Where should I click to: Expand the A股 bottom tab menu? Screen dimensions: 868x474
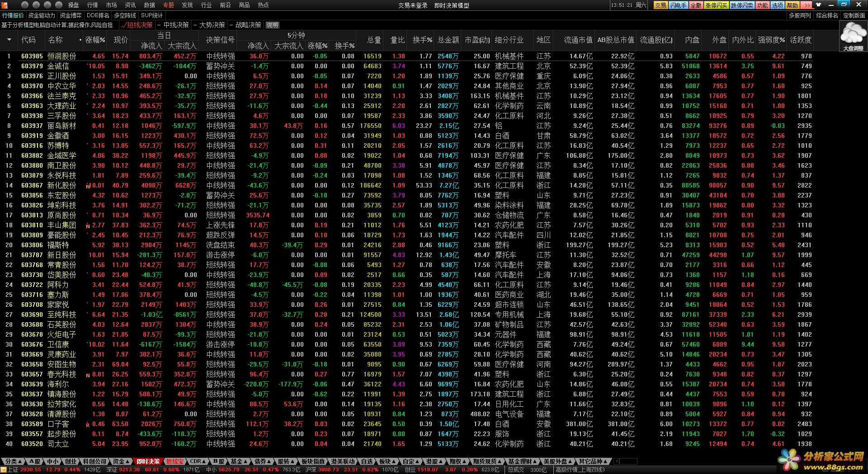pos(35,461)
